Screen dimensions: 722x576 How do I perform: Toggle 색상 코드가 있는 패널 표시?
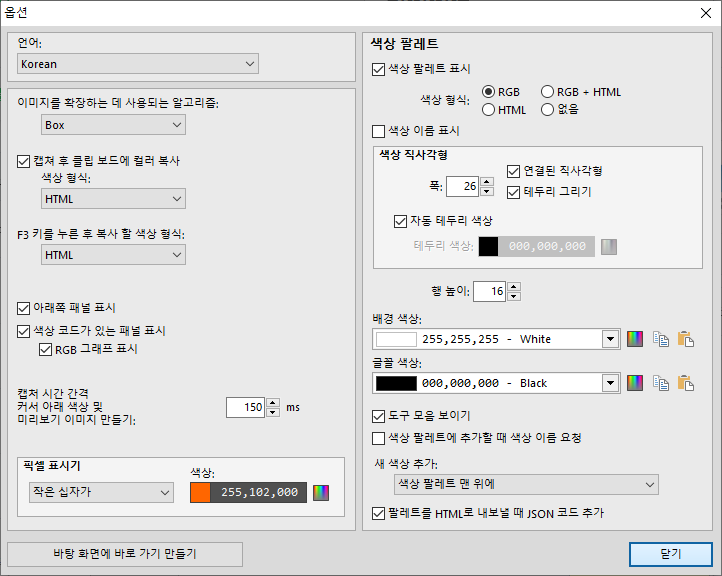point(23,331)
